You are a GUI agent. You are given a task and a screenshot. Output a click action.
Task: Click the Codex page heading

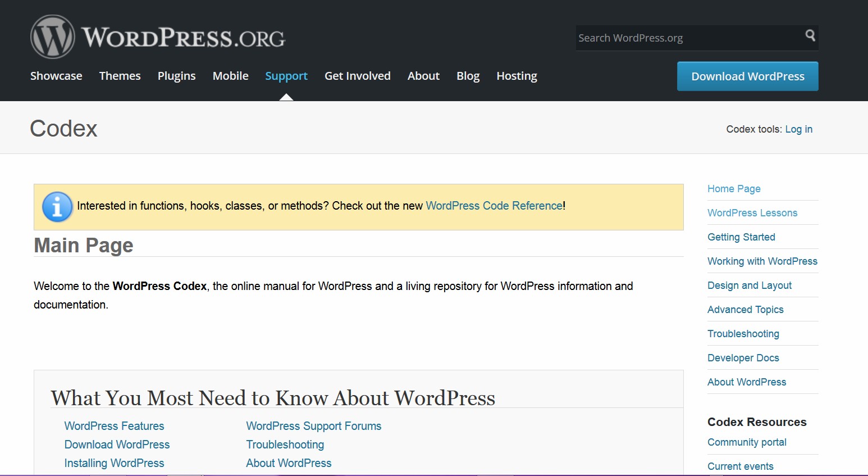pos(63,129)
